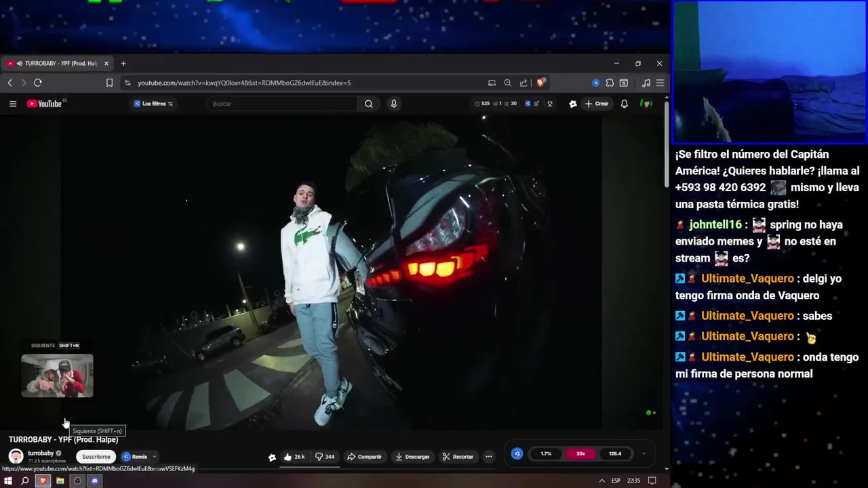
Task: Show hidden system tray icons chevron
Action: (x=601, y=481)
